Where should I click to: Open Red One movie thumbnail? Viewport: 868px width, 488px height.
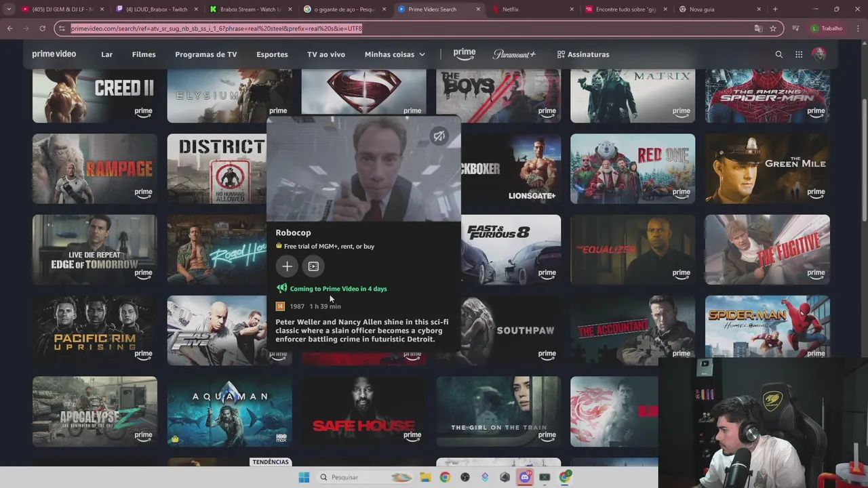click(633, 168)
